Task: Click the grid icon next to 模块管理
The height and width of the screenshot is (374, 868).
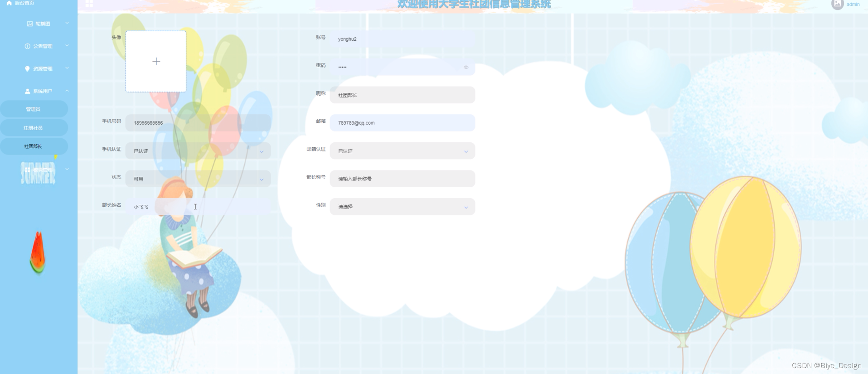Action: coord(28,170)
